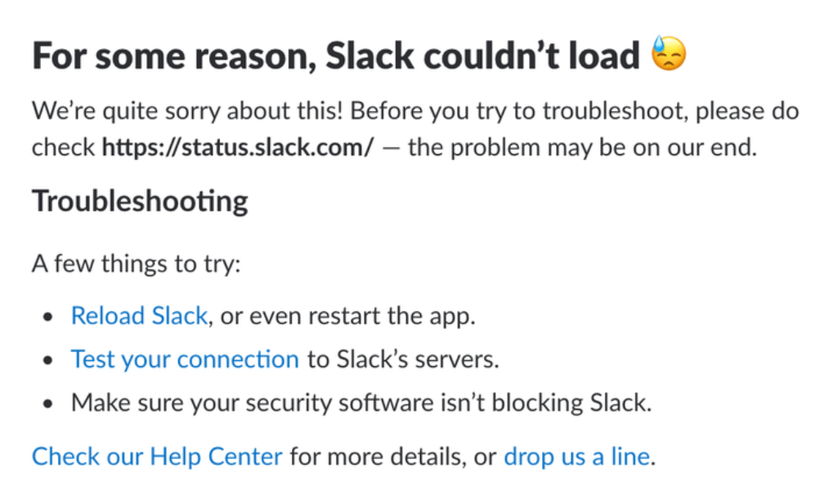The image size is (833, 504).
Task: Click the Troubleshooting subheading
Action: click(140, 202)
